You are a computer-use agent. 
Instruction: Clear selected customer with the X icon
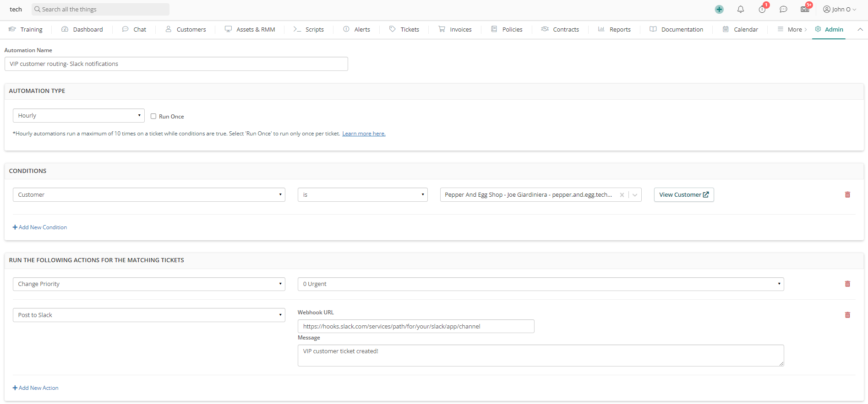(622, 195)
